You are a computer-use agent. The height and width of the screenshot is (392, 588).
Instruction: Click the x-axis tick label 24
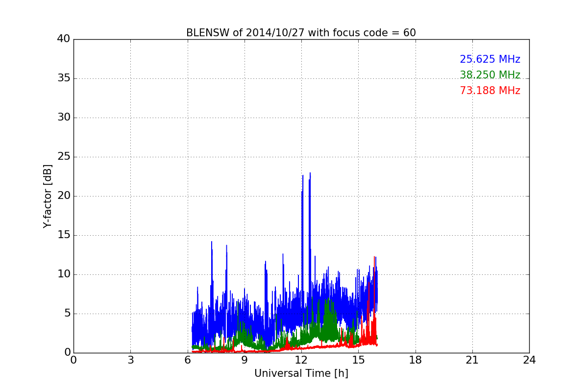tap(529, 360)
